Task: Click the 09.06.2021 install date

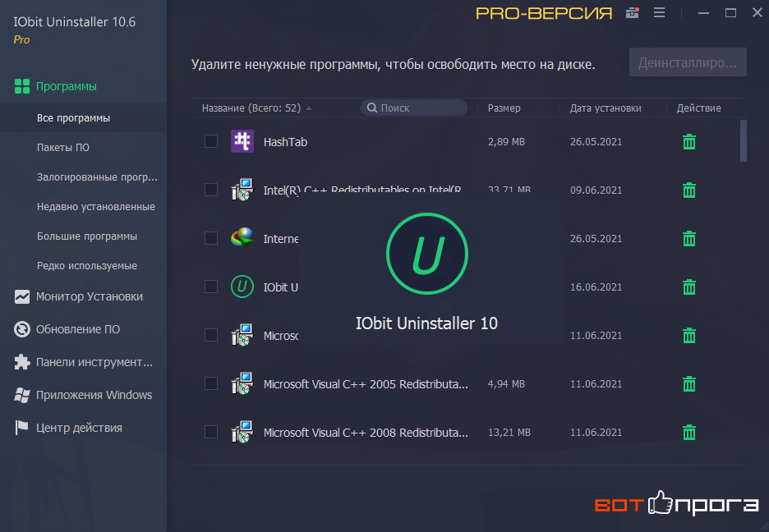Action: (x=596, y=190)
